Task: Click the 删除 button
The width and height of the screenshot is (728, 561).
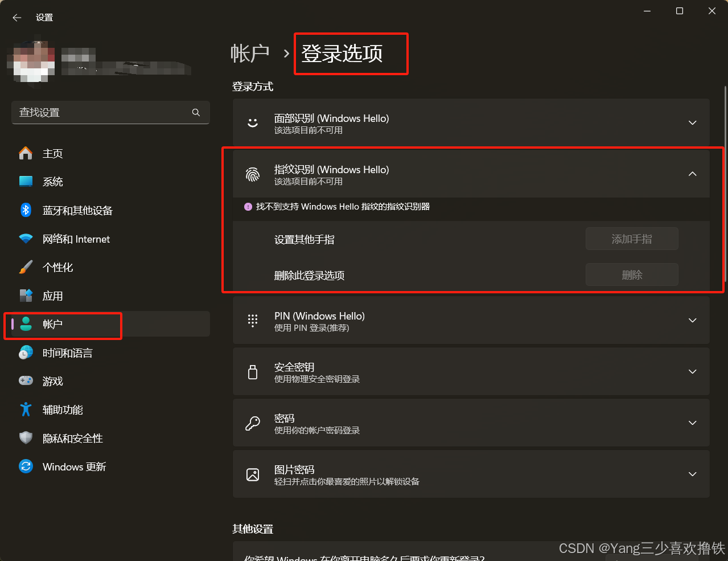Action: click(632, 275)
